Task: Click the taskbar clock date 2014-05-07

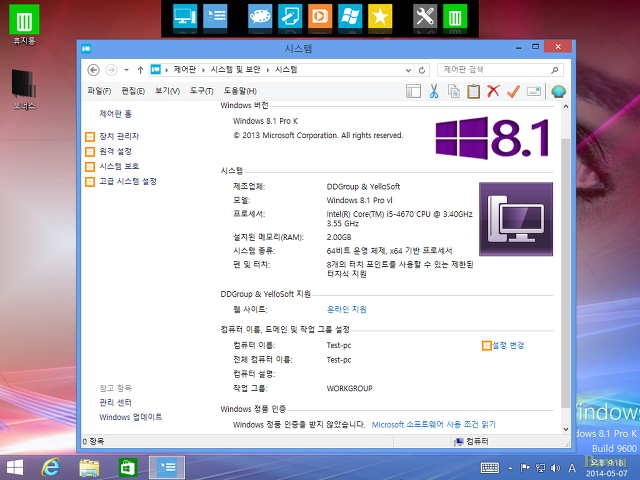Action: pos(607,473)
